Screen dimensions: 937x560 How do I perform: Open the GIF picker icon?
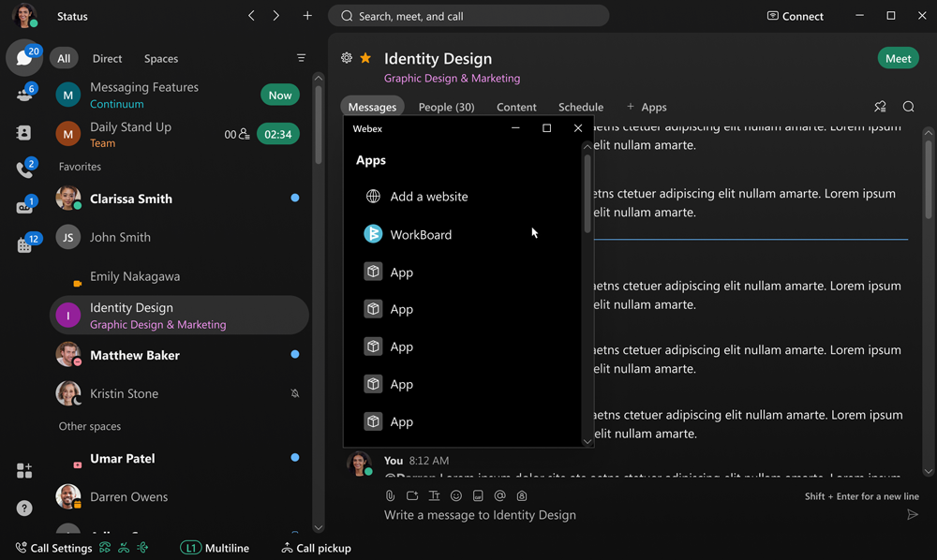(478, 495)
